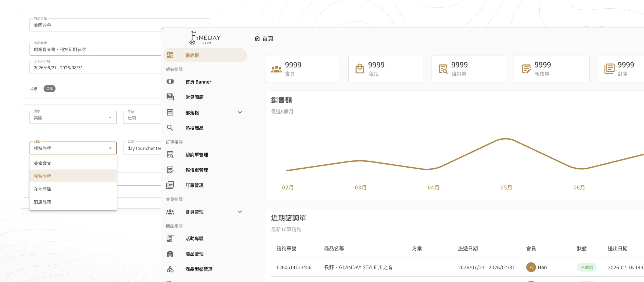Select 酒店旅宿 from the type list

[x=73, y=202]
